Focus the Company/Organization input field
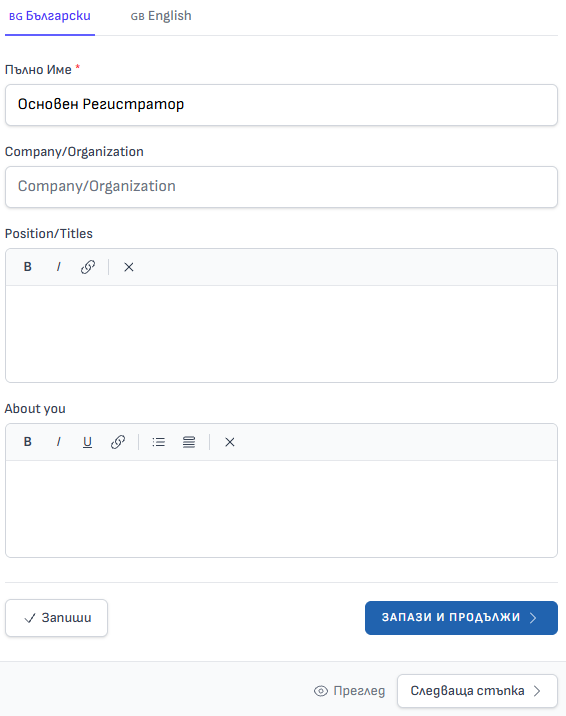566x716 pixels. [281, 187]
